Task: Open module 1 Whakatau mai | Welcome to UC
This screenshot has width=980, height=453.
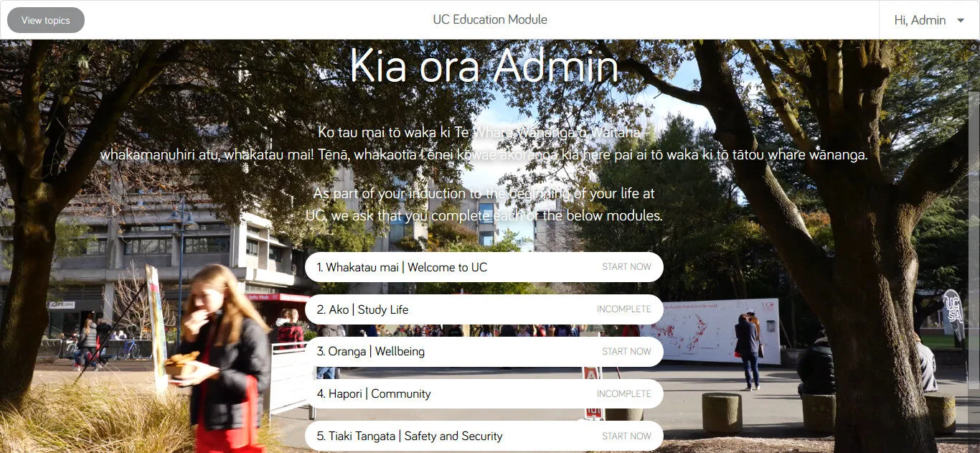Action: coord(484,267)
